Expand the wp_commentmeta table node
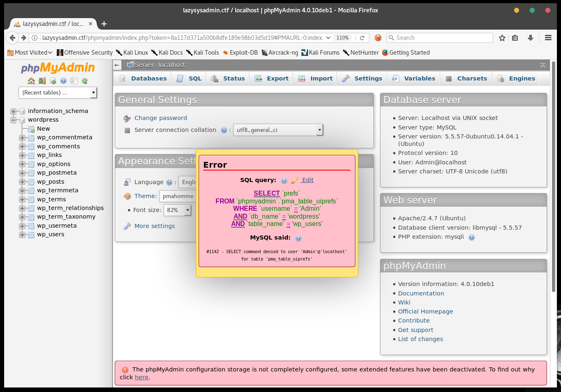Screen dimensions: 561x392 [22, 138]
